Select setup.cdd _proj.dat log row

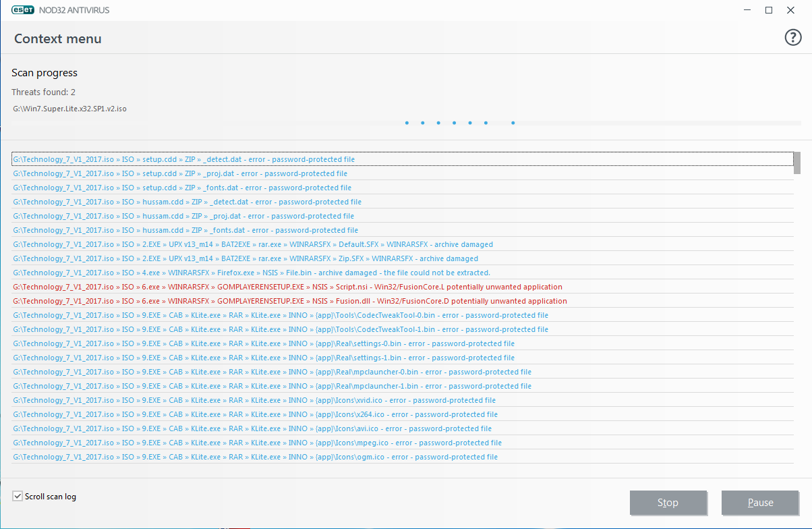(x=402, y=173)
